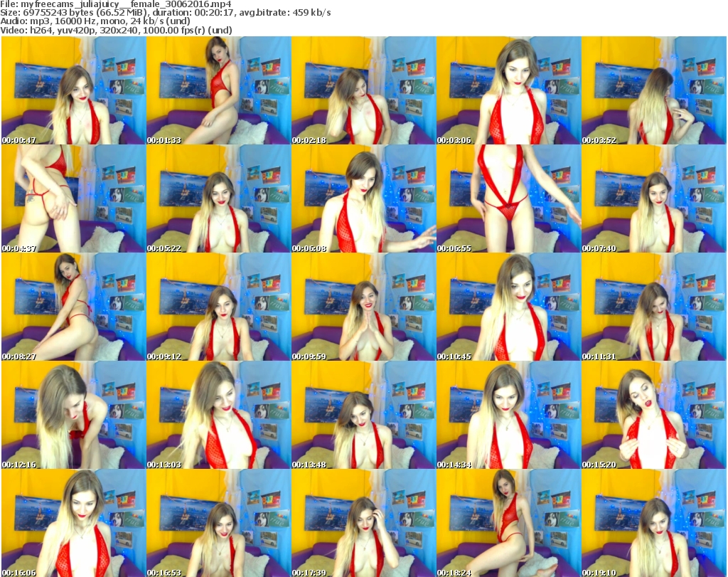Image resolution: width=728 pixels, height=577 pixels.
Task: Select the thumbnail stamped 00:03:52
Action: click(654, 90)
